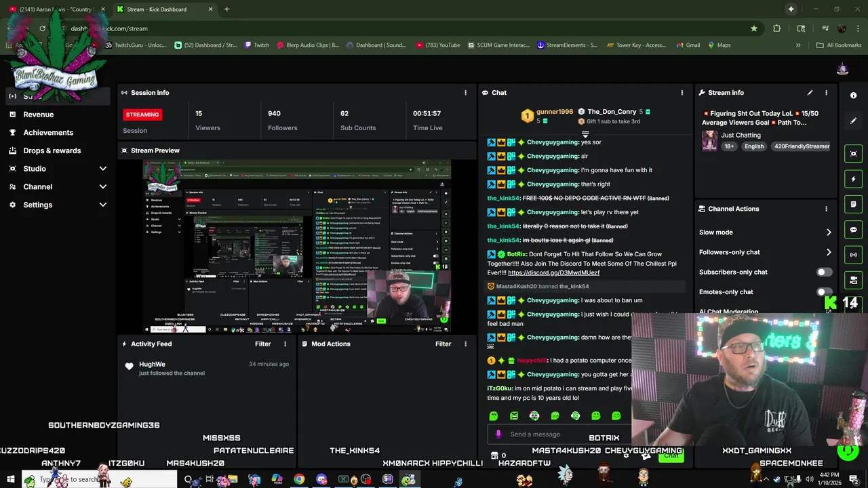This screenshot has height=488, width=868.
Task: Click the browser address bar URL
Action: (109, 28)
